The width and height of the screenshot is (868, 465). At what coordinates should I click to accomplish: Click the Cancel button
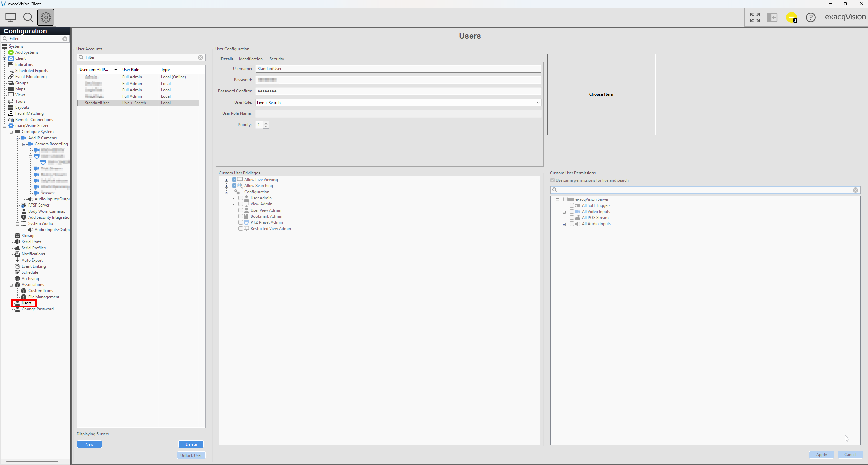coord(850,455)
